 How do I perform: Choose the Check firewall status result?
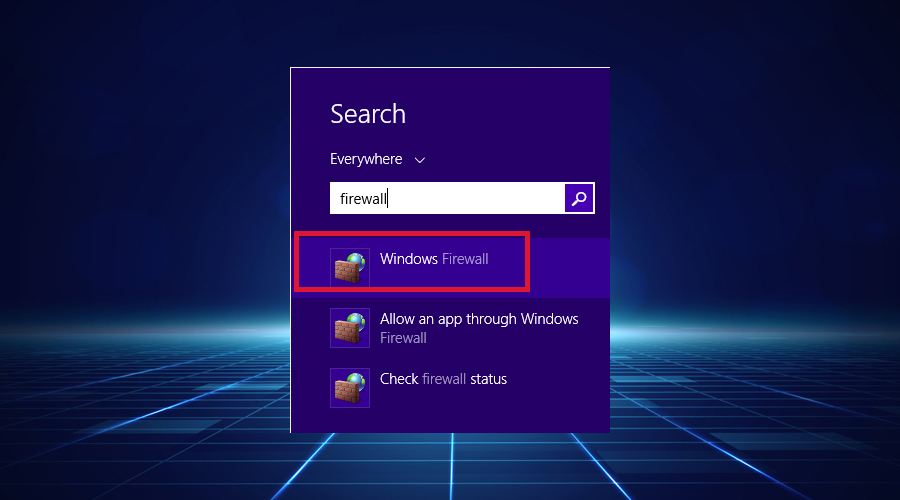click(450, 387)
